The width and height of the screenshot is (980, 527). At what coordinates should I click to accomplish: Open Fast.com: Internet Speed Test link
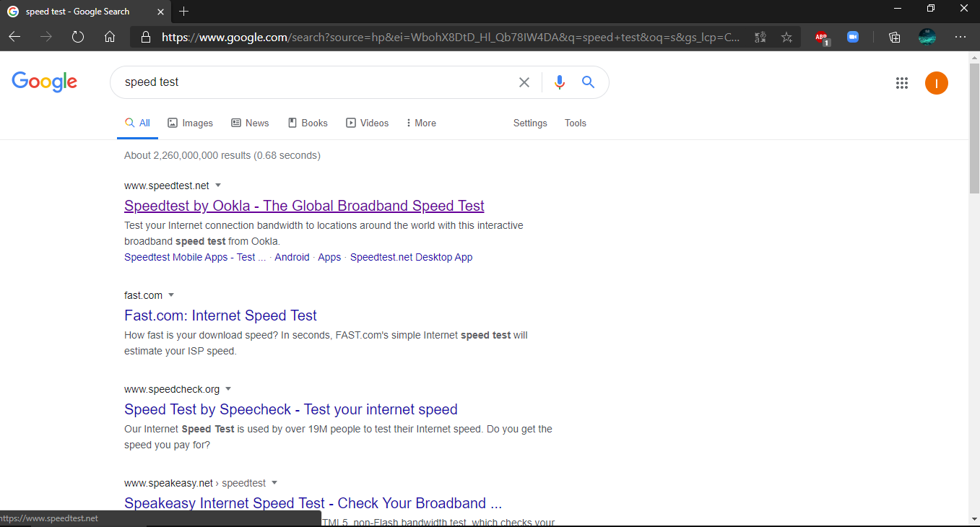(220, 315)
